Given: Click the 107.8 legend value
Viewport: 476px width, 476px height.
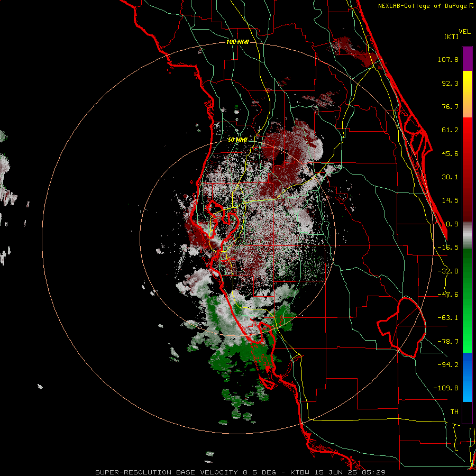Looking at the screenshot, I should click(x=448, y=59).
